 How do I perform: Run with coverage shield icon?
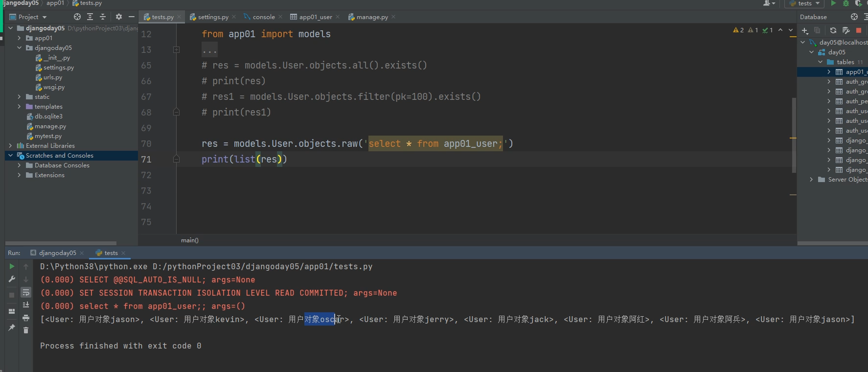858,3
